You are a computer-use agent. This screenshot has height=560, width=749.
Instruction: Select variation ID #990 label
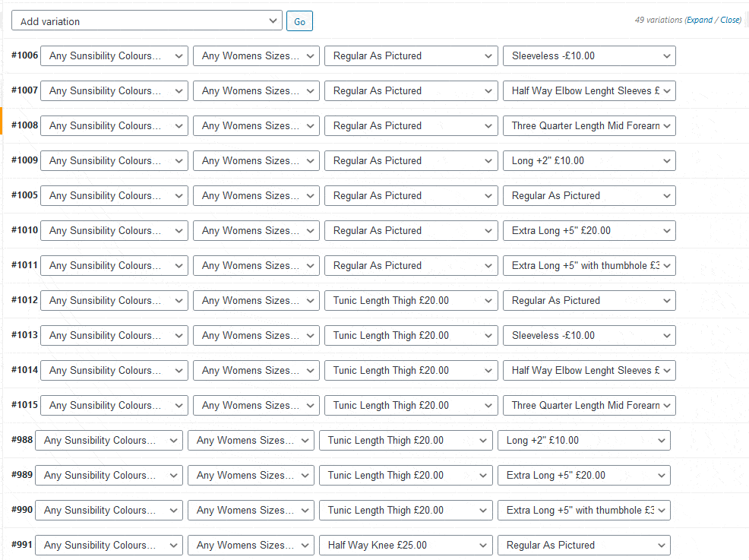(22, 509)
